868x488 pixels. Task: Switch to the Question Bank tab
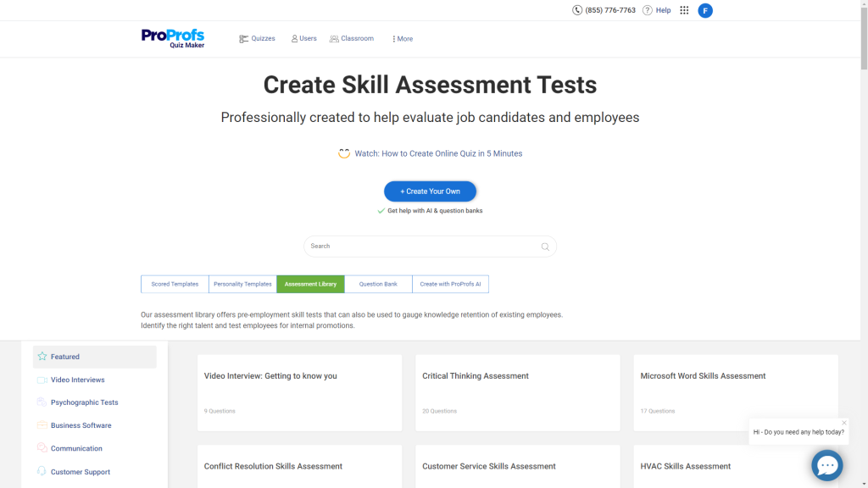pos(378,285)
